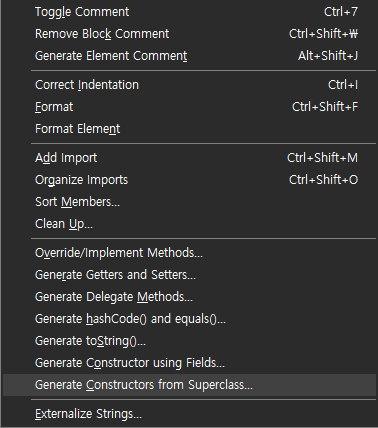Click Generate hashCode() and equals()

point(189,319)
